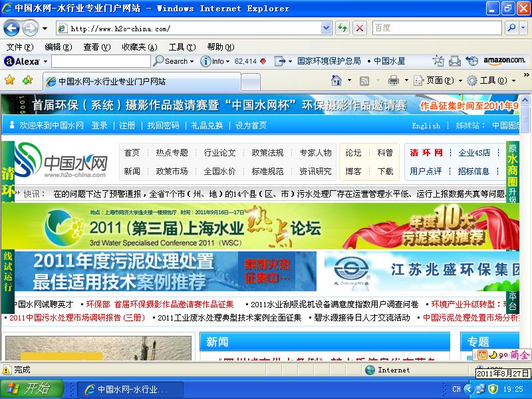532x399 pixels.
Task: Open the search provider dropdown arrow
Action: [x=523, y=28]
